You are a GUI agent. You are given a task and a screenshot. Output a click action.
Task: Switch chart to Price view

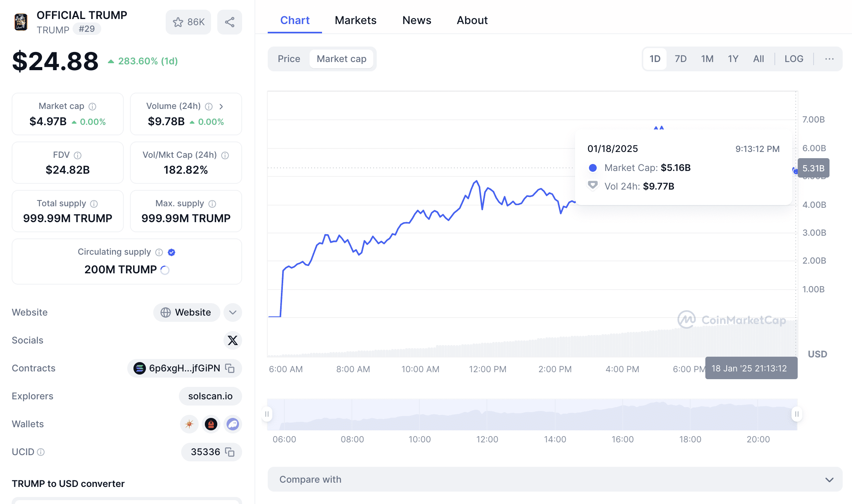(289, 59)
